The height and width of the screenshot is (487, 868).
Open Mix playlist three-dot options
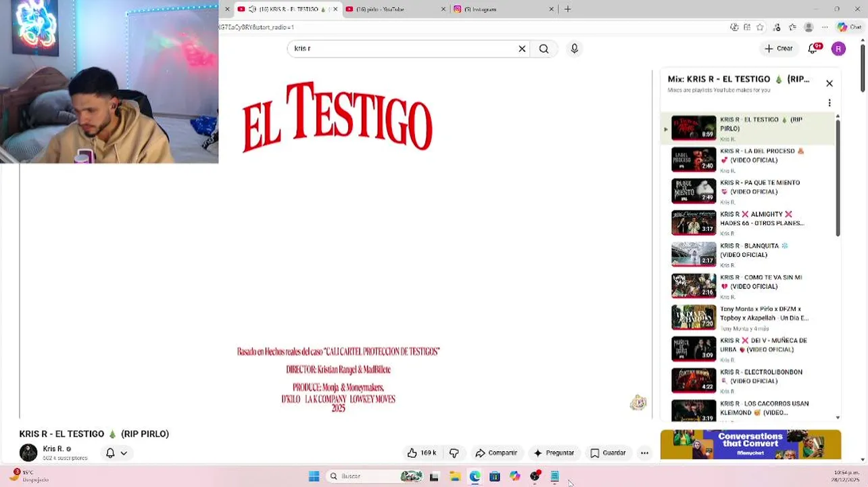pos(829,103)
